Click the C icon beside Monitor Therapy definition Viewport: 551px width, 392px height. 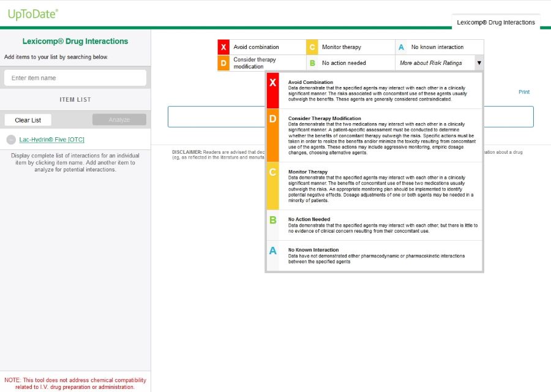click(x=272, y=172)
